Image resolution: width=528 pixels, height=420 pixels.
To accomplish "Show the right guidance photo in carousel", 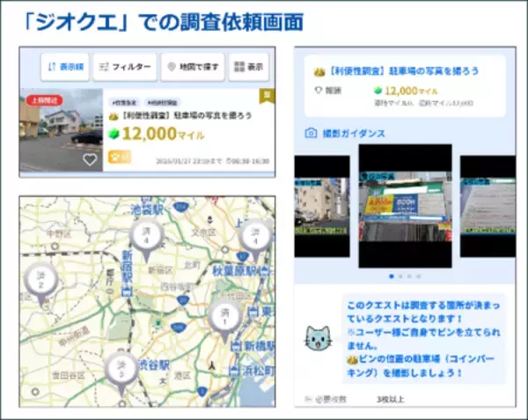I will click(488, 206).
